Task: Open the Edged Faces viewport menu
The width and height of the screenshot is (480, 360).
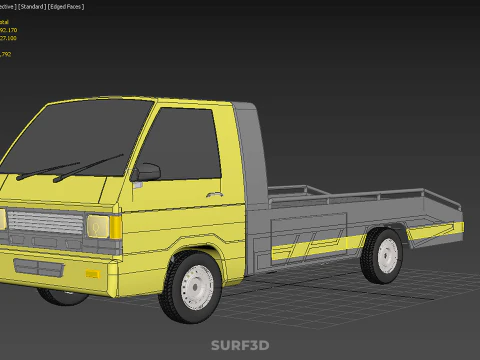Action: click(x=66, y=7)
